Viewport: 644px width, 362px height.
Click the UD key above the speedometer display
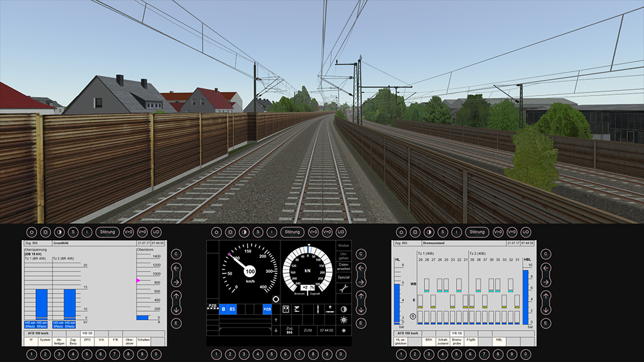[x=341, y=232]
